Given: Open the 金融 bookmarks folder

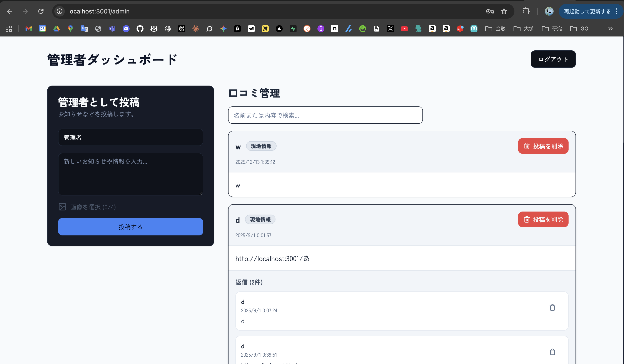Looking at the screenshot, I should point(495,29).
